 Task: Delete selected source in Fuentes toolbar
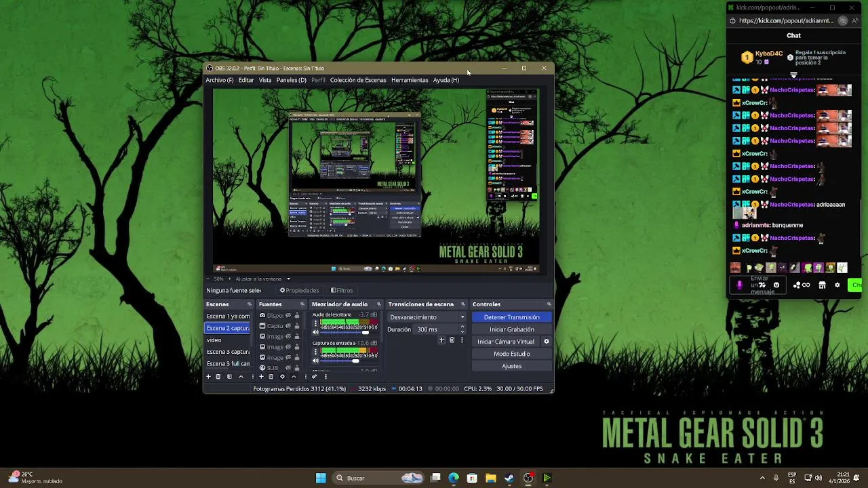tap(271, 377)
